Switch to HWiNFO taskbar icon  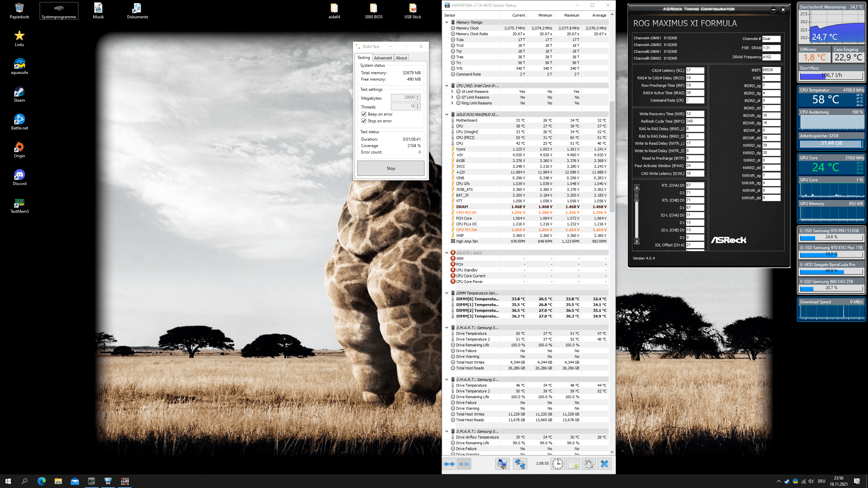tap(108, 481)
